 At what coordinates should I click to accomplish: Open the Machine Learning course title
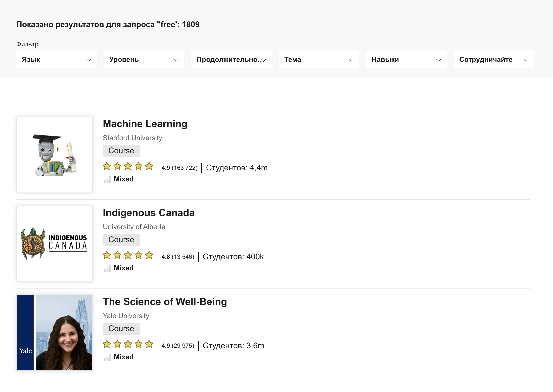pyautogui.click(x=145, y=124)
